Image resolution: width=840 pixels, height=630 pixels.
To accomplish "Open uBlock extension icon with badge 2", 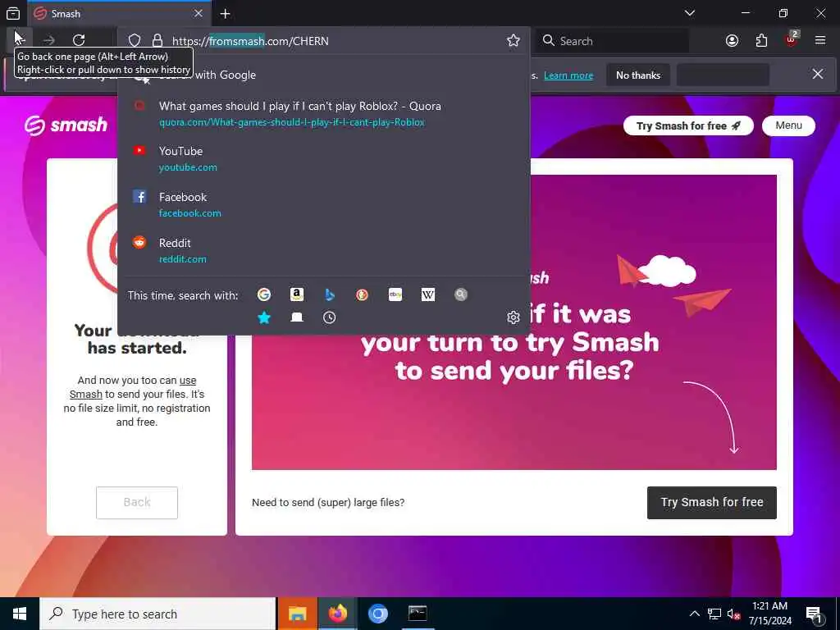I will click(x=792, y=39).
